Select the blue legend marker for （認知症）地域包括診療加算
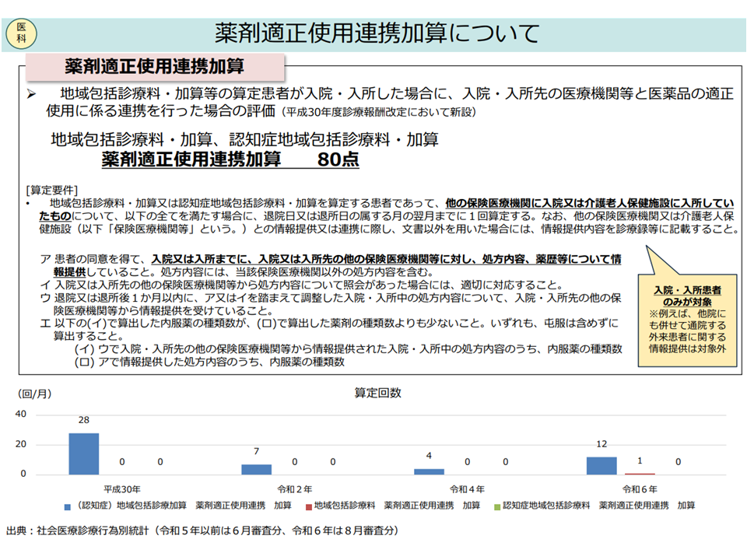This screenshot has width=747, height=560. coord(68,506)
